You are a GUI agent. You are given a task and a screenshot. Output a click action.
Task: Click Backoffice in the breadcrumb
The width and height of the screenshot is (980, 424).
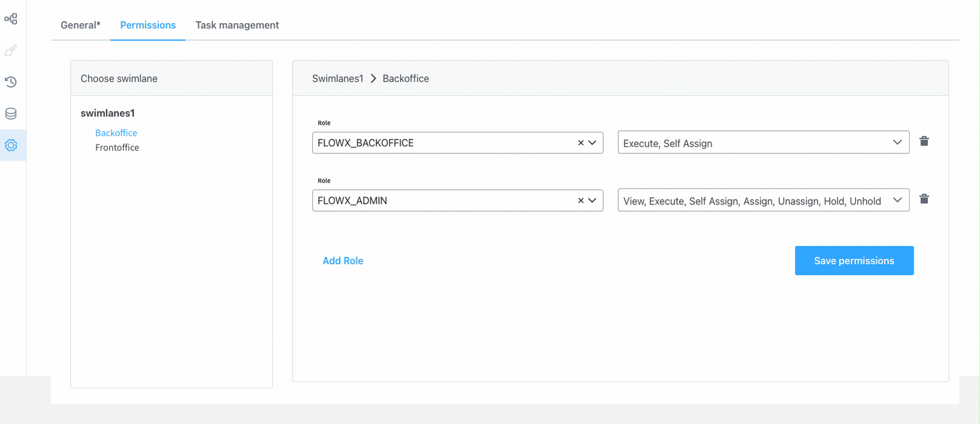[x=406, y=78]
